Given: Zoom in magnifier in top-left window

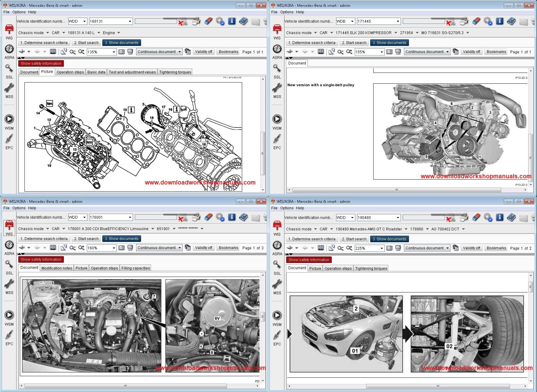Looking at the screenshot, I should (81, 52).
